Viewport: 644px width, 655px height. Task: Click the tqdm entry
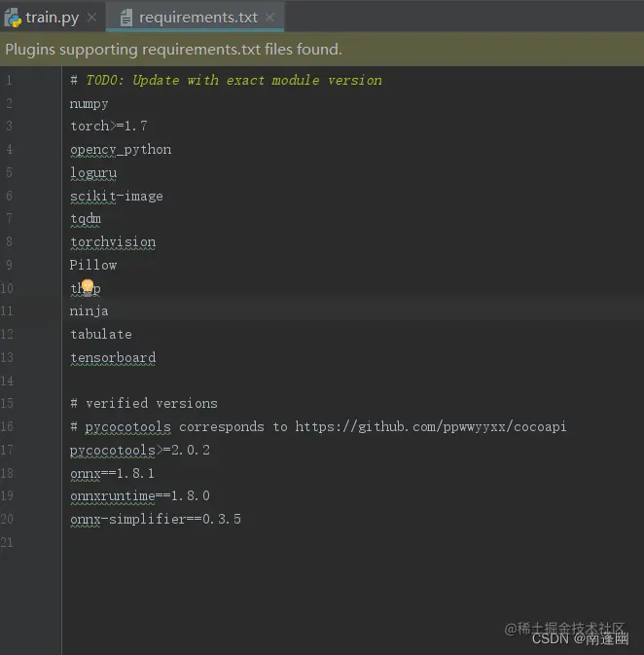(86, 219)
